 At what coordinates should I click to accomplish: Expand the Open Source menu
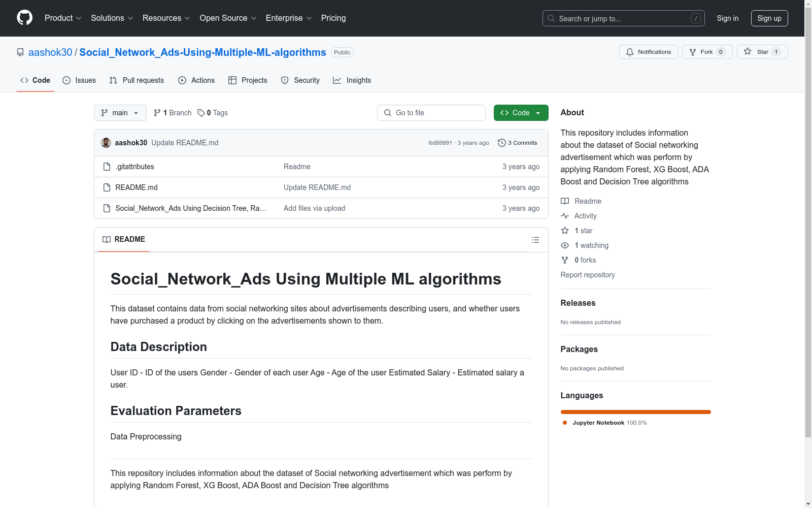(x=228, y=18)
